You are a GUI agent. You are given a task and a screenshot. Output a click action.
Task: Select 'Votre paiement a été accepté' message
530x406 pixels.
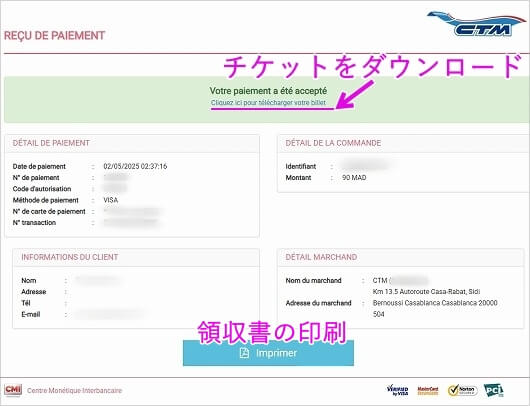(268, 91)
